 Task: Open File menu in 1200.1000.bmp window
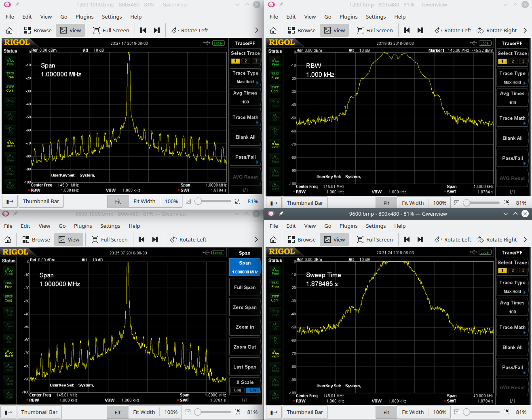pos(10,17)
